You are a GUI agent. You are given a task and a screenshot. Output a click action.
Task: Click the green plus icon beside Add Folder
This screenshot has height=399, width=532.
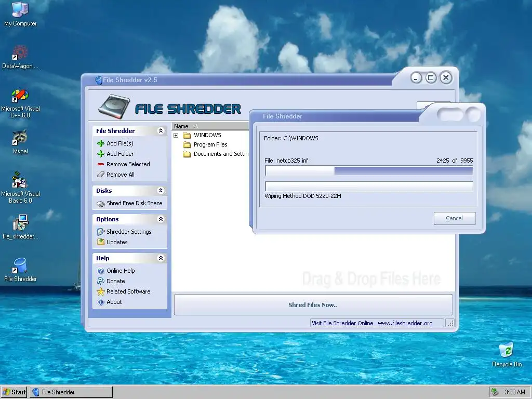click(101, 154)
